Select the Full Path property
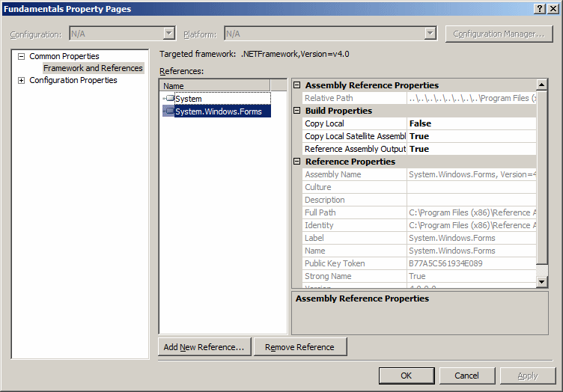Image resolution: width=563 pixels, height=392 pixels. tap(419, 212)
